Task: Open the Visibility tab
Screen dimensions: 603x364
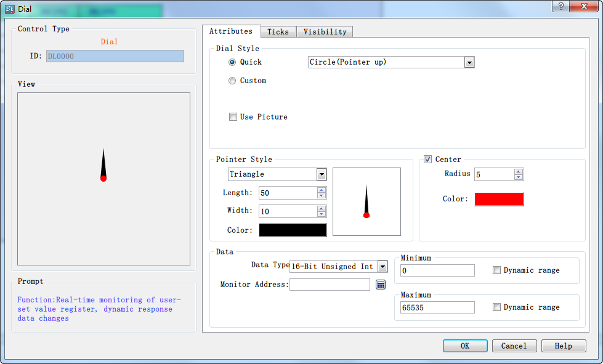Action: pyautogui.click(x=325, y=32)
